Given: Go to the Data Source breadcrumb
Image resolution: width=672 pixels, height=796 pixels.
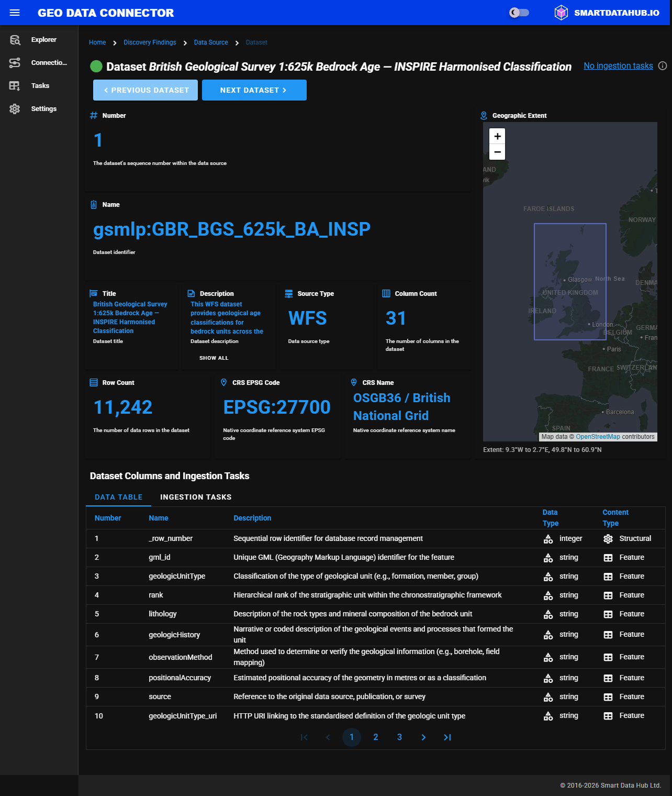Looking at the screenshot, I should (211, 42).
